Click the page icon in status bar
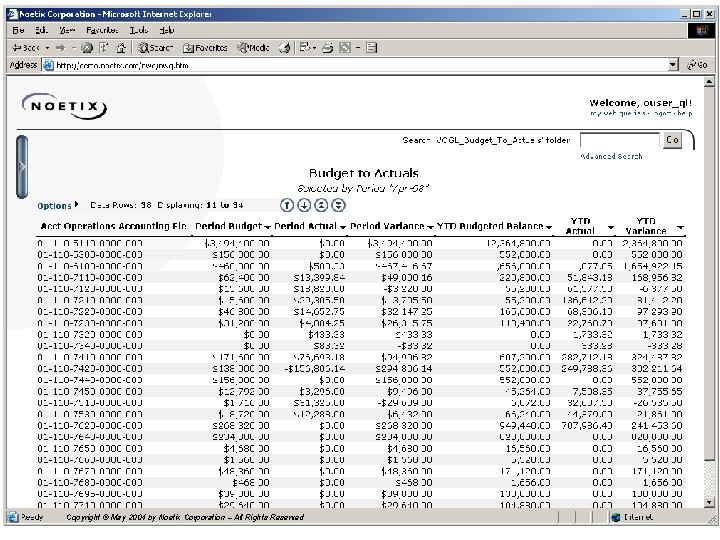The image size is (720, 540). pyautogui.click(x=13, y=518)
